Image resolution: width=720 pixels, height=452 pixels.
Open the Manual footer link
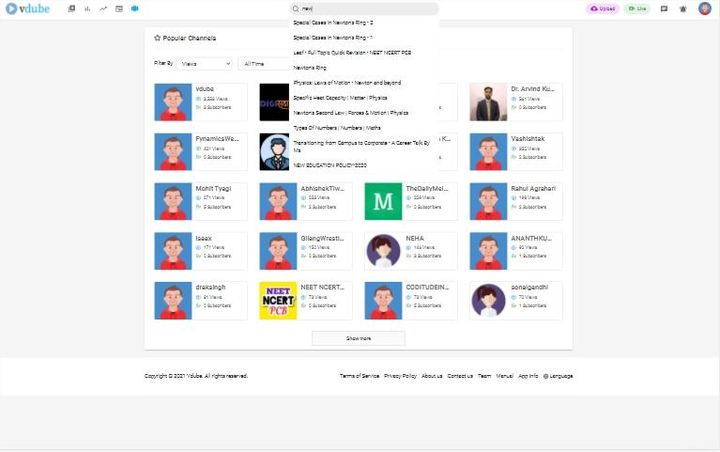tap(505, 376)
